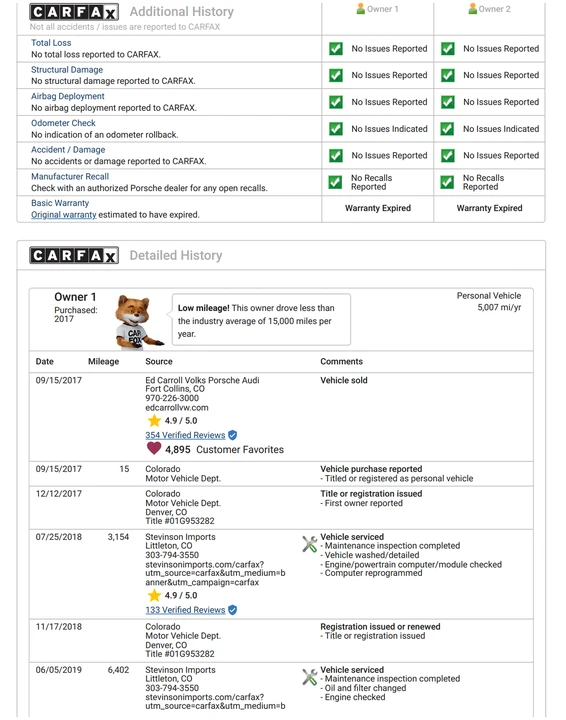Click Owner 2 green check for Airbag Deployment
Screen dimensions: 566x720
point(448,102)
